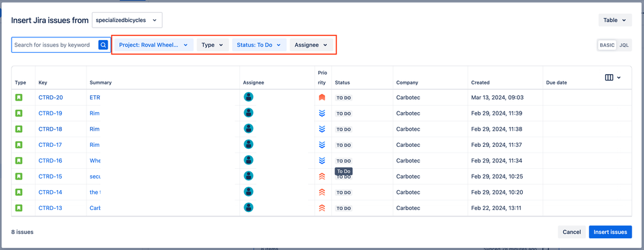Click the TO DO status badge for CTRD-20
The image size is (644, 250).
click(x=344, y=98)
